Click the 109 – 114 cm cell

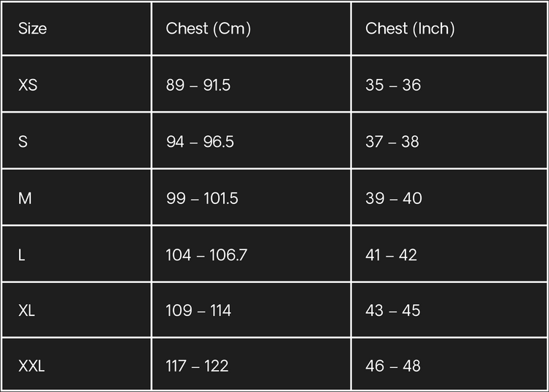pos(198,310)
